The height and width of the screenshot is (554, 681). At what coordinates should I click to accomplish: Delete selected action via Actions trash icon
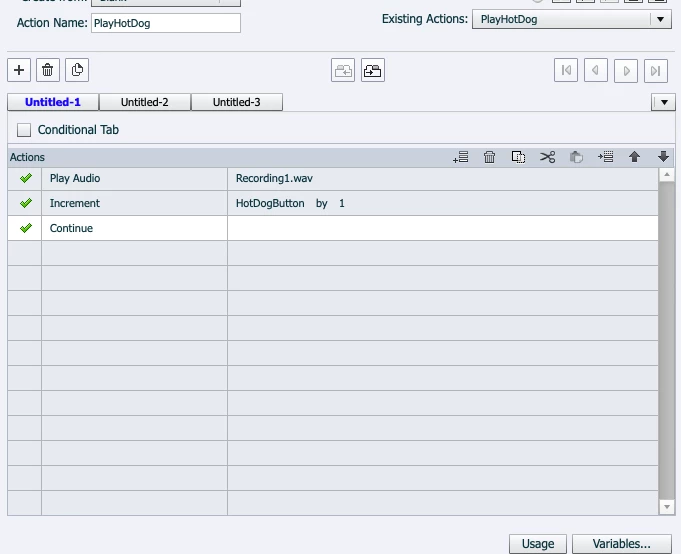(489, 157)
